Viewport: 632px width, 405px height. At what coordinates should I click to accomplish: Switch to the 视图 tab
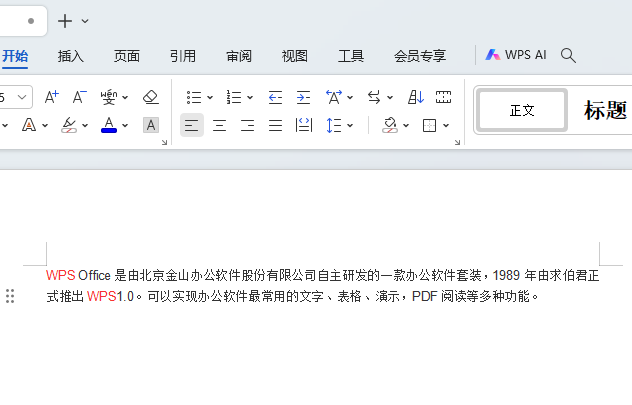(x=295, y=56)
